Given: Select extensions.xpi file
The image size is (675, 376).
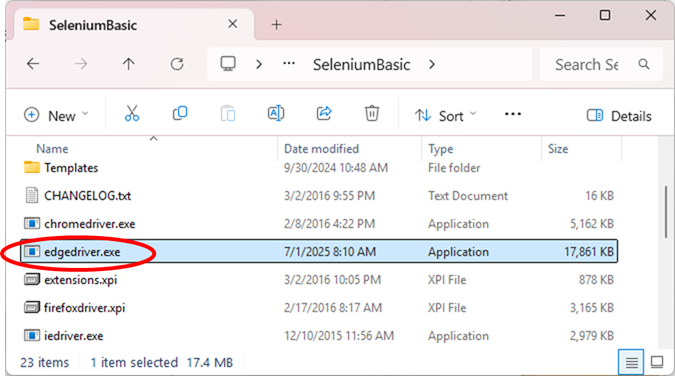Looking at the screenshot, I should point(81,280).
